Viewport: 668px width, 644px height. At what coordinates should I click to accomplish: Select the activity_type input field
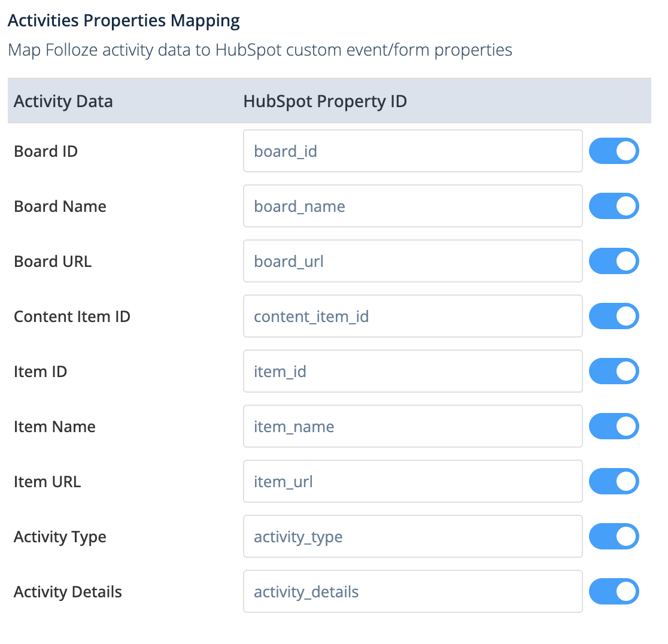point(412,537)
